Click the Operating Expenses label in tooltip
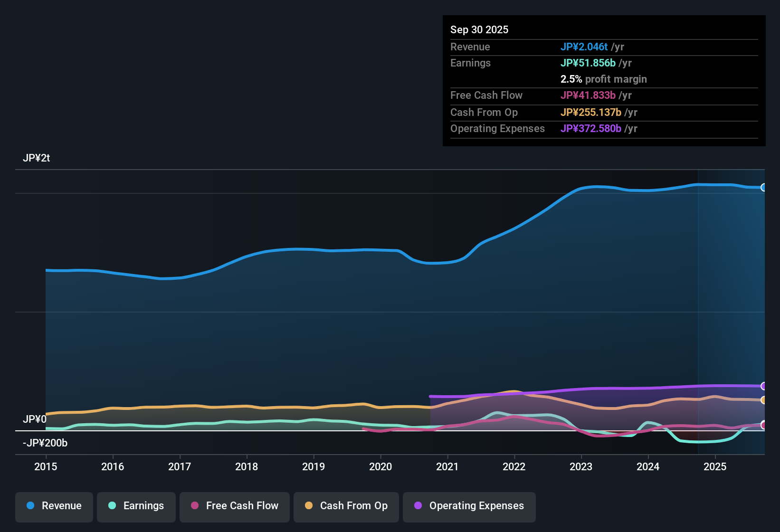 (x=497, y=129)
